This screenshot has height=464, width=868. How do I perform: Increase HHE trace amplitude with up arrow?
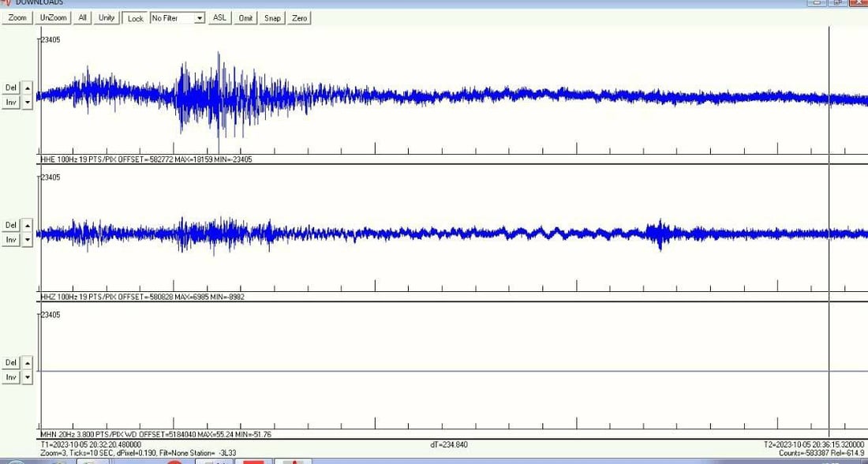(28, 88)
